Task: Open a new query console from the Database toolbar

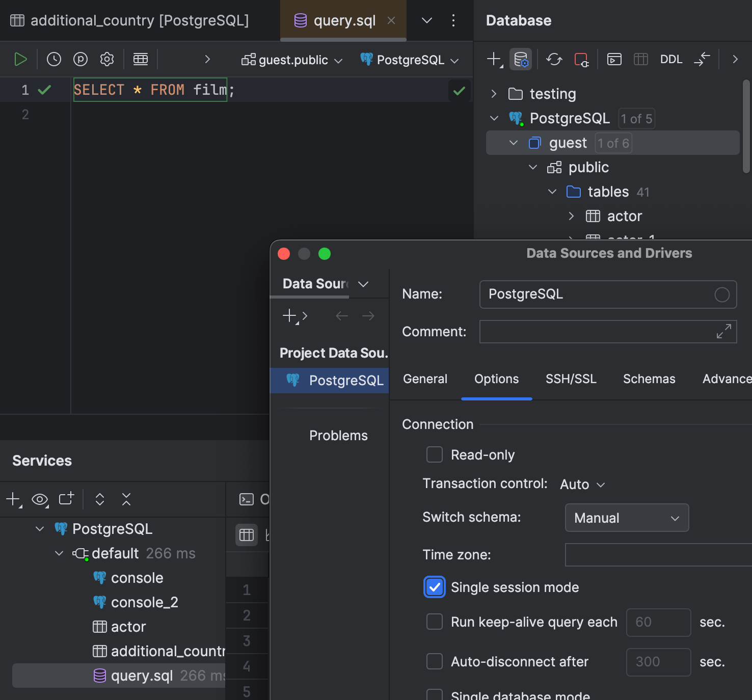Action: tap(614, 59)
